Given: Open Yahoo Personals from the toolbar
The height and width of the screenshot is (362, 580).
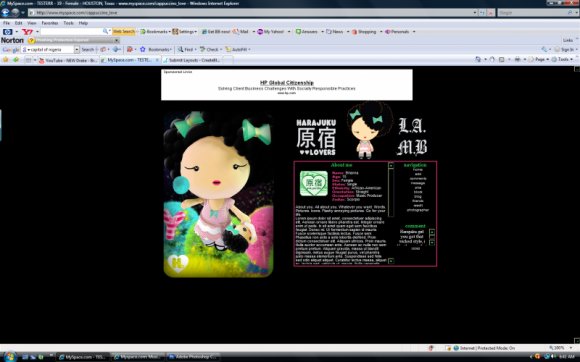Looking at the screenshot, I should pyautogui.click(x=397, y=32).
